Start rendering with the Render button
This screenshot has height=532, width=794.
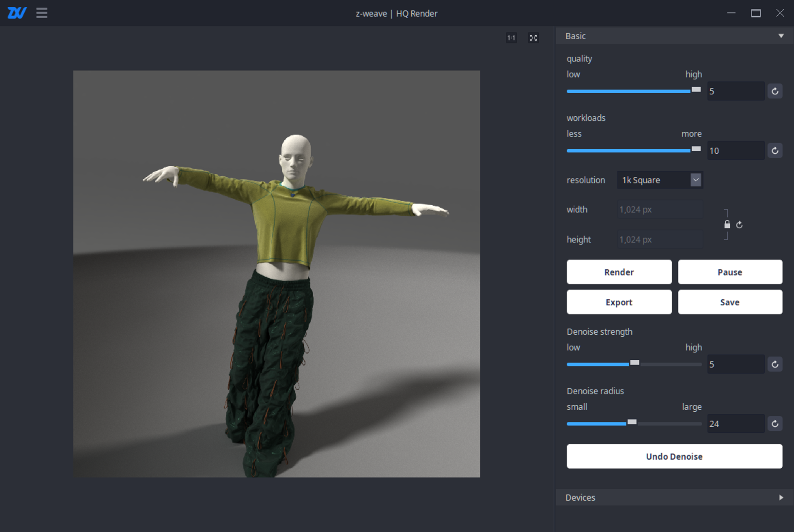[619, 272]
